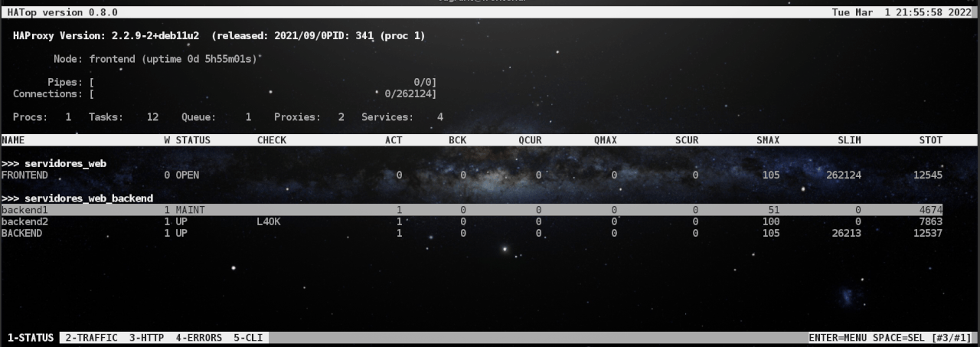Screen dimensions: 980x347
Task: Open the 5-CLI tab
Action: 248,338
